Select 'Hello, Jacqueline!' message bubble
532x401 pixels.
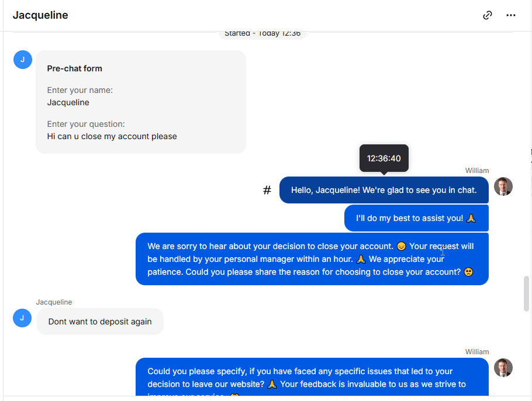coord(384,190)
